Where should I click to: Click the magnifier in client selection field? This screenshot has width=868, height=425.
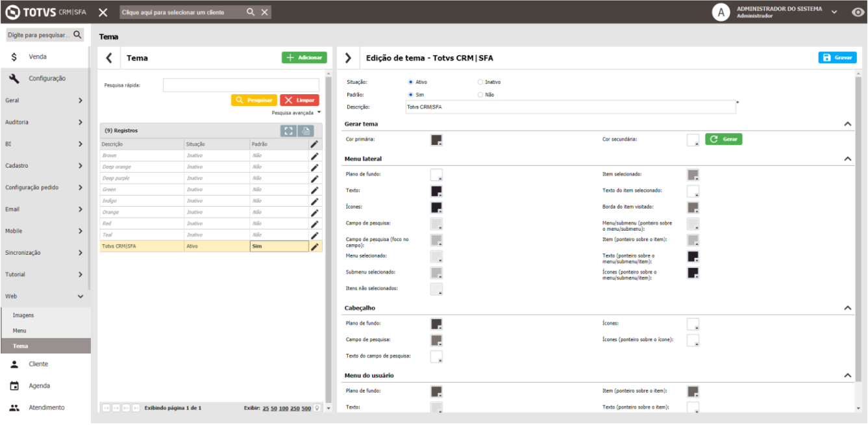[x=251, y=12]
